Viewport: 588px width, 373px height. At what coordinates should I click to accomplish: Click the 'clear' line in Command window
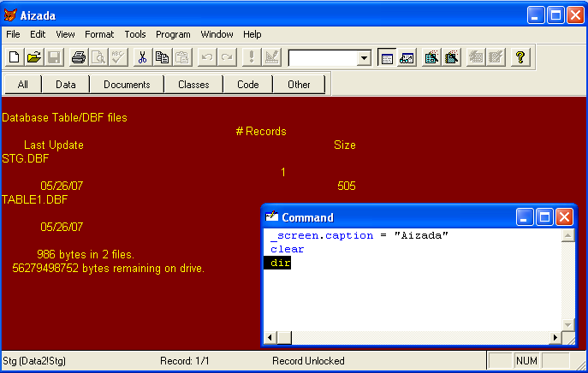pyautogui.click(x=288, y=249)
